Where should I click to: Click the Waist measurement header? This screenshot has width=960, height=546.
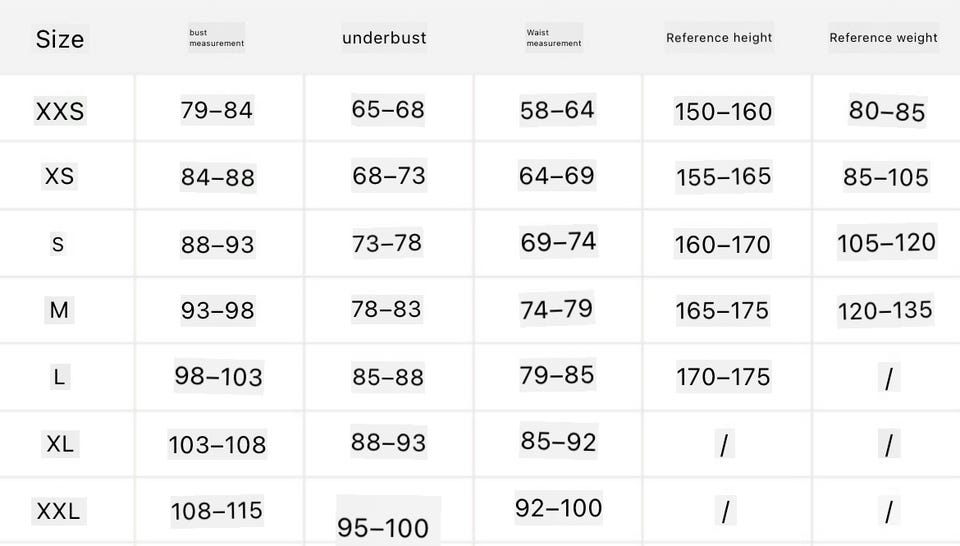click(554, 38)
